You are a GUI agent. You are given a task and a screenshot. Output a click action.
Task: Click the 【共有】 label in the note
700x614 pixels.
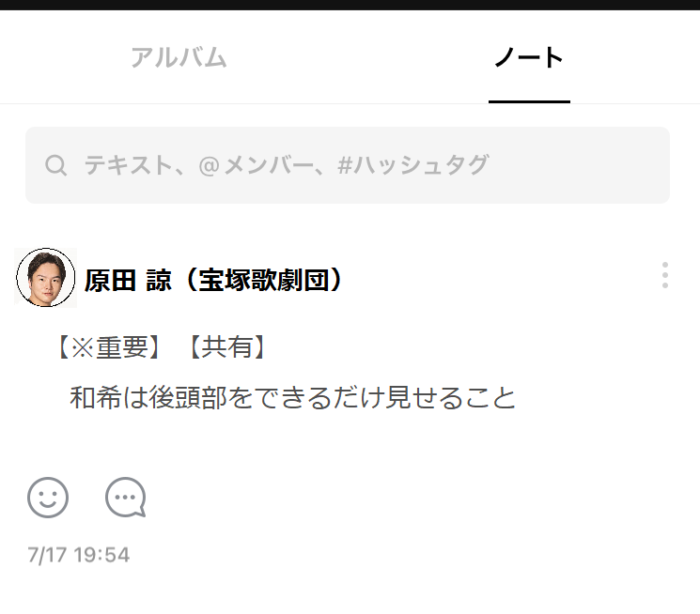click(x=227, y=347)
